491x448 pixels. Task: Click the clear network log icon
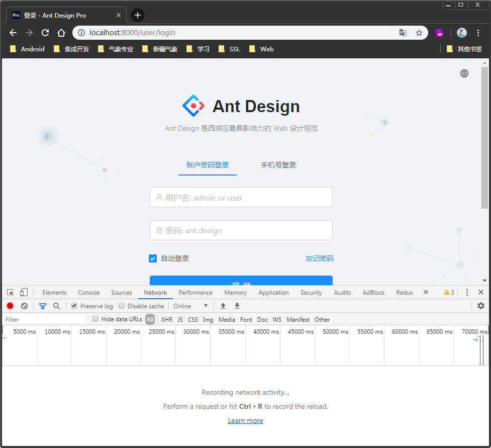[x=24, y=306]
